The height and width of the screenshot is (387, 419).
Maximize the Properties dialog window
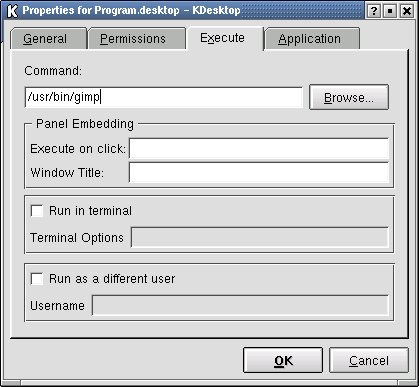pos(390,11)
